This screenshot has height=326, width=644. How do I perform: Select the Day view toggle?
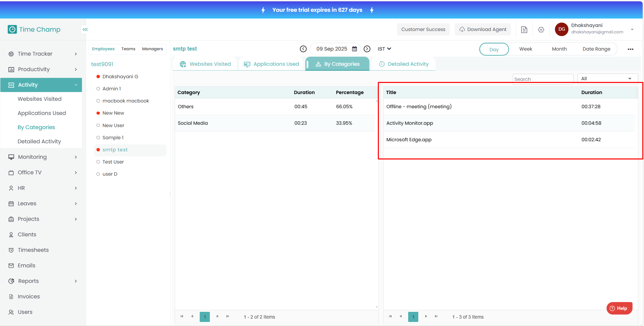click(x=494, y=49)
